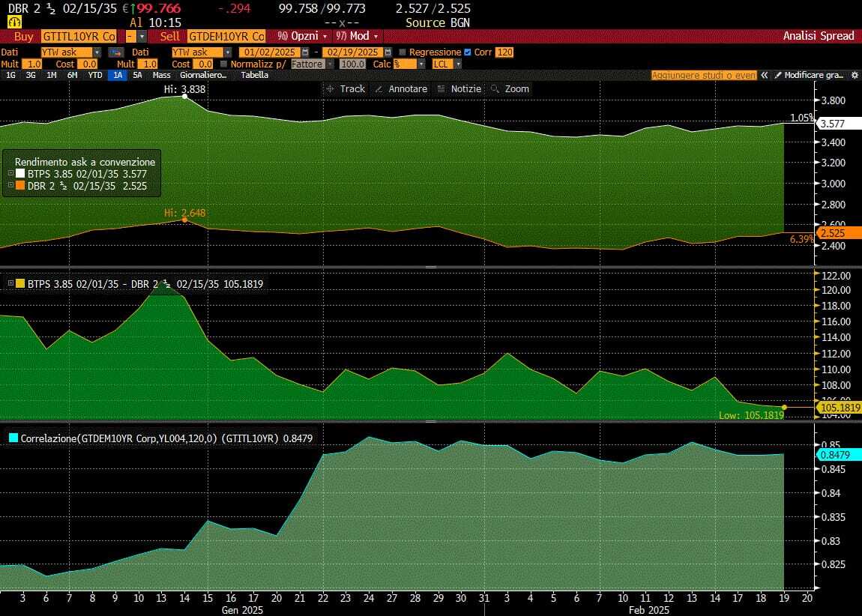Viewport: 862px width, 616px height.
Task: Activate the Track crosshair tool
Action: coord(346,89)
